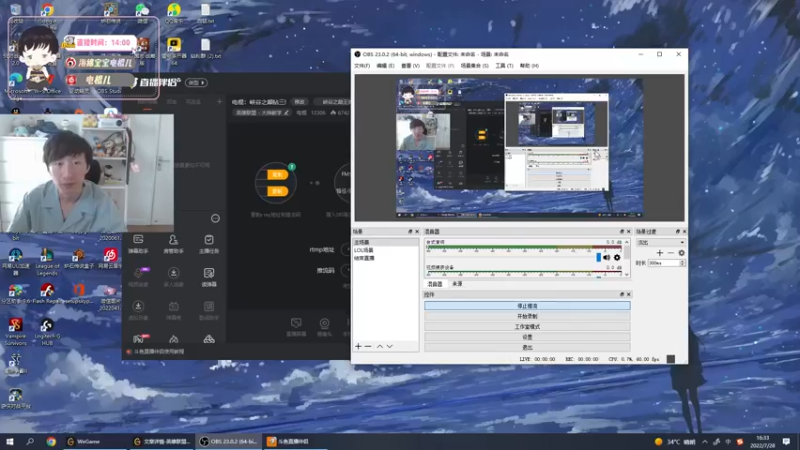Click the transition duration 300ms spinner
This screenshot has width=800, height=450.
tap(666, 263)
